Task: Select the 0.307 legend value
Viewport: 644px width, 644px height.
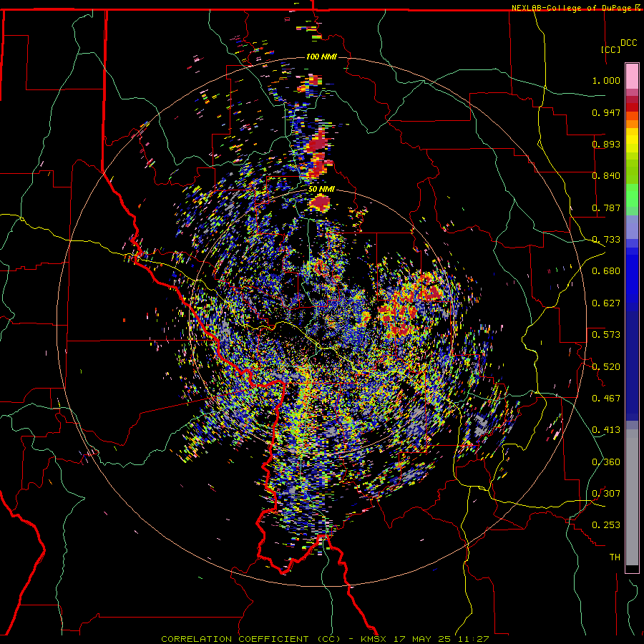Action: click(606, 494)
